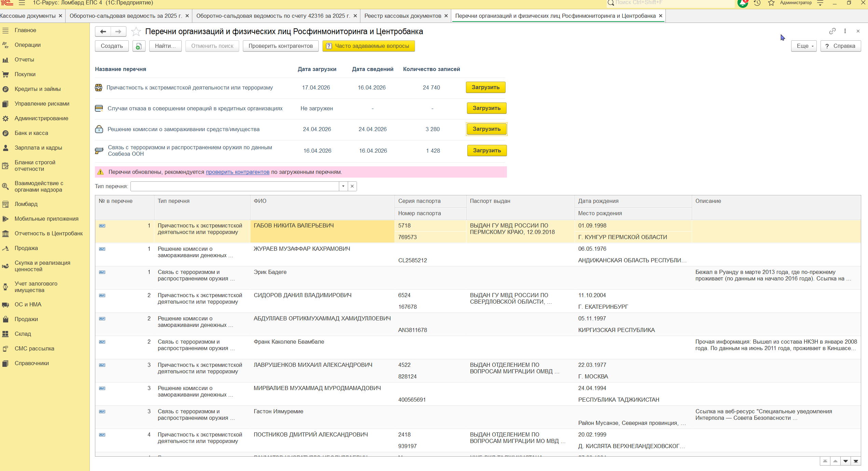Clear the Тип перечня field
This screenshot has height=471, width=868.
(352, 186)
